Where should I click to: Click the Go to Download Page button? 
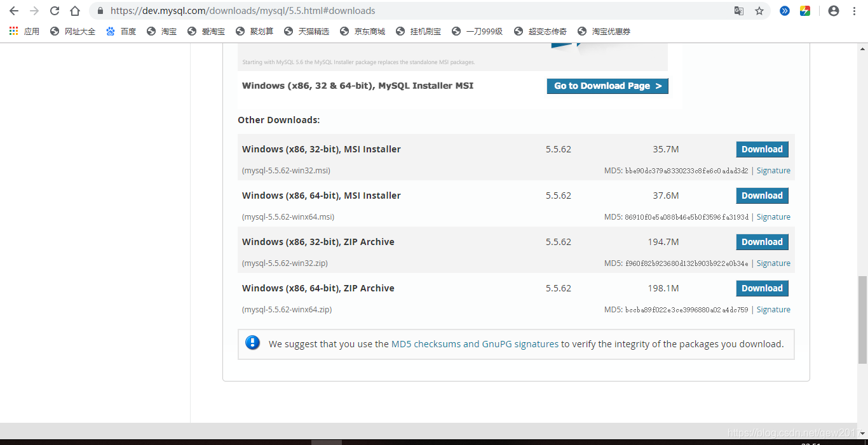tap(607, 86)
